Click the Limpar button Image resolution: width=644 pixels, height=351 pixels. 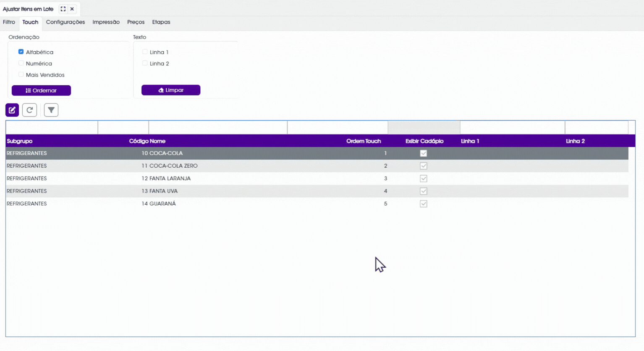coord(171,90)
